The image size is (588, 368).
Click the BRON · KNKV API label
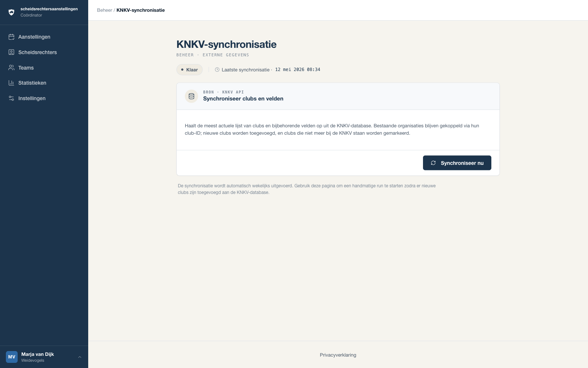click(x=223, y=92)
